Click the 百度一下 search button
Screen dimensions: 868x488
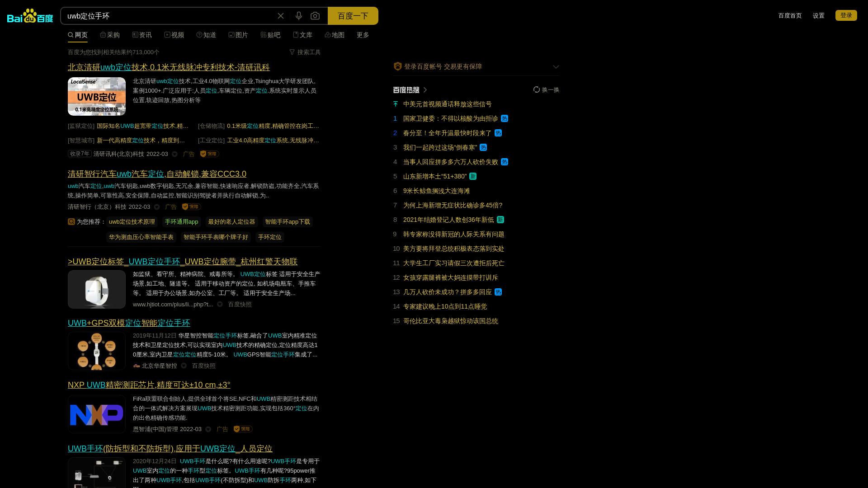pos(353,16)
